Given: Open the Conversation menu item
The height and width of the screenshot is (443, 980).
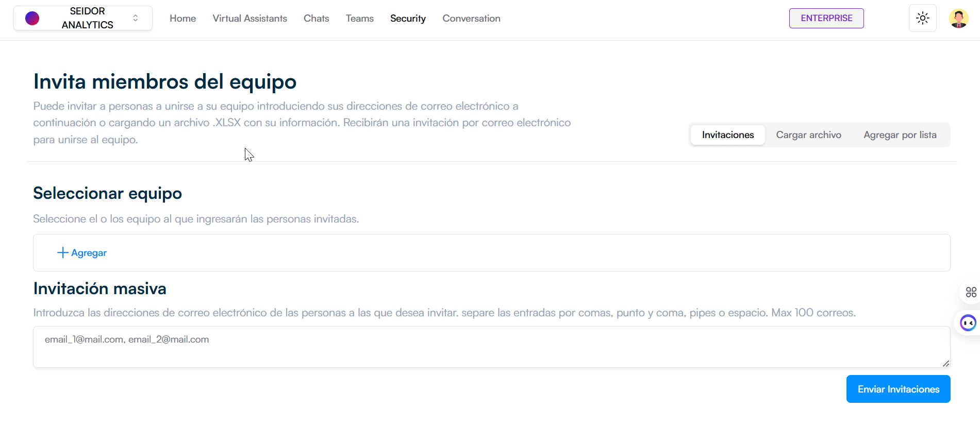Looking at the screenshot, I should (471, 19).
